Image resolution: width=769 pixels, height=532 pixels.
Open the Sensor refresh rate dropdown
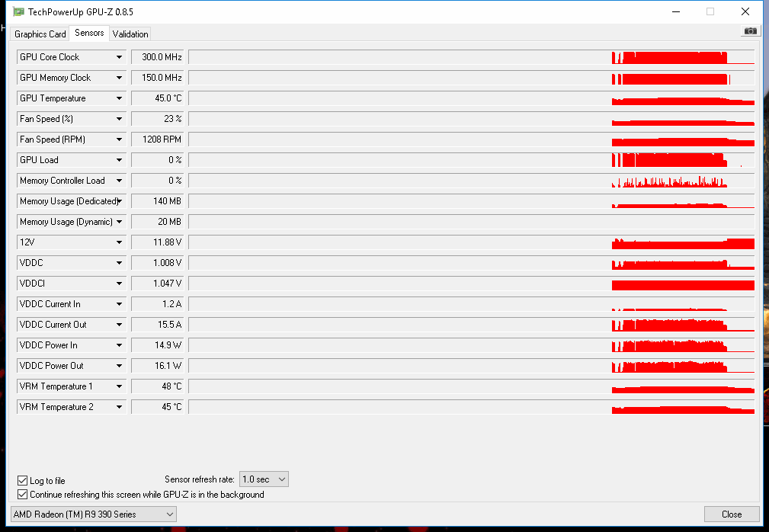coord(264,479)
